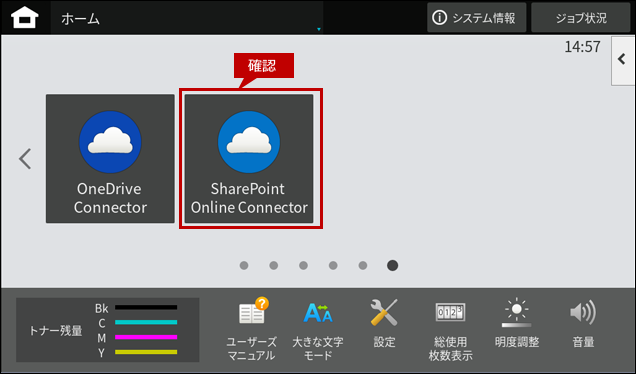Expand the side panel chevron near the clock
This screenshot has height=374, width=636.
tap(623, 60)
